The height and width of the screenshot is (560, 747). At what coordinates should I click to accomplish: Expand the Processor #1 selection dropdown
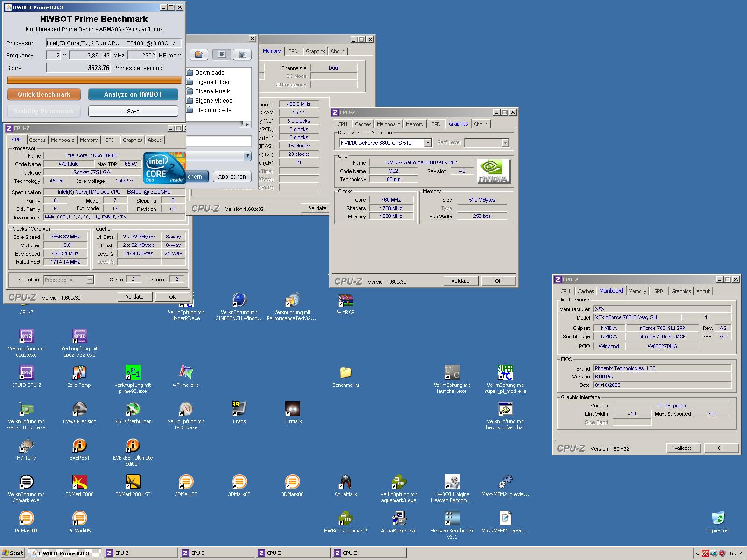pyautogui.click(x=69, y=280)
